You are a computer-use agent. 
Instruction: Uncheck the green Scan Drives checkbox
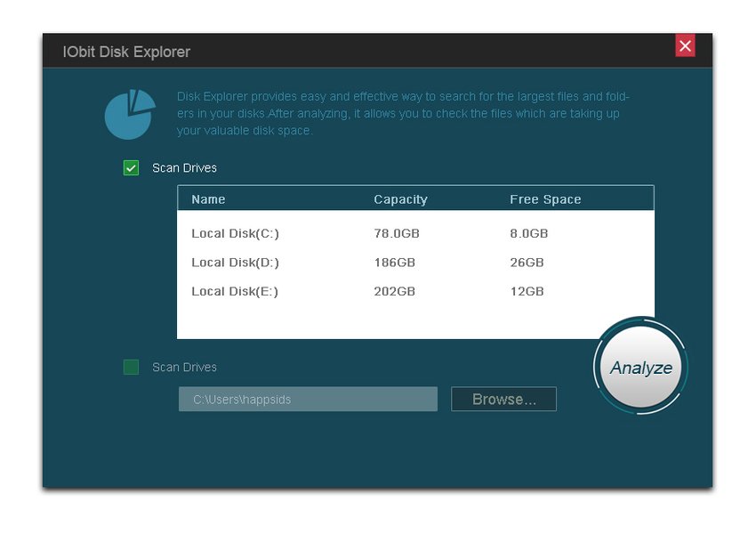(x=131, y=168)
